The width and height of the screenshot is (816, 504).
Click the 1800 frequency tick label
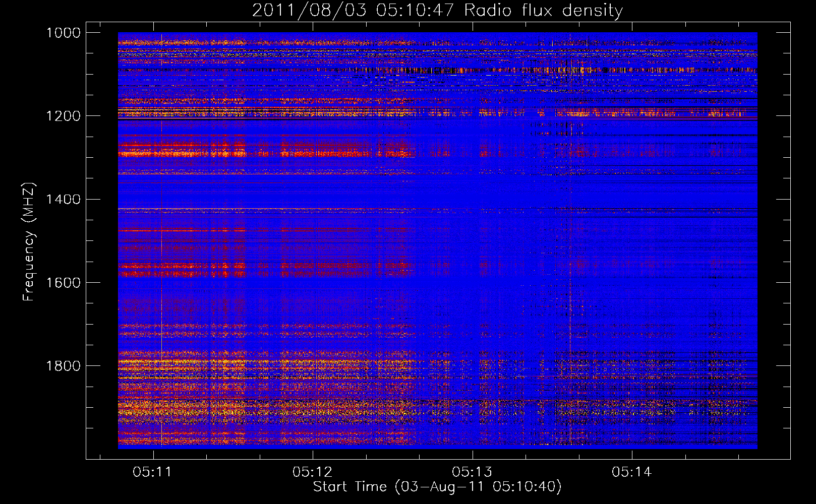pos(63,365)
